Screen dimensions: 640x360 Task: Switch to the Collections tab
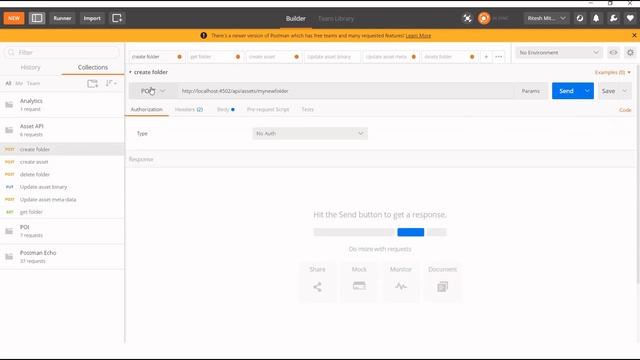(x=93, y=67)
